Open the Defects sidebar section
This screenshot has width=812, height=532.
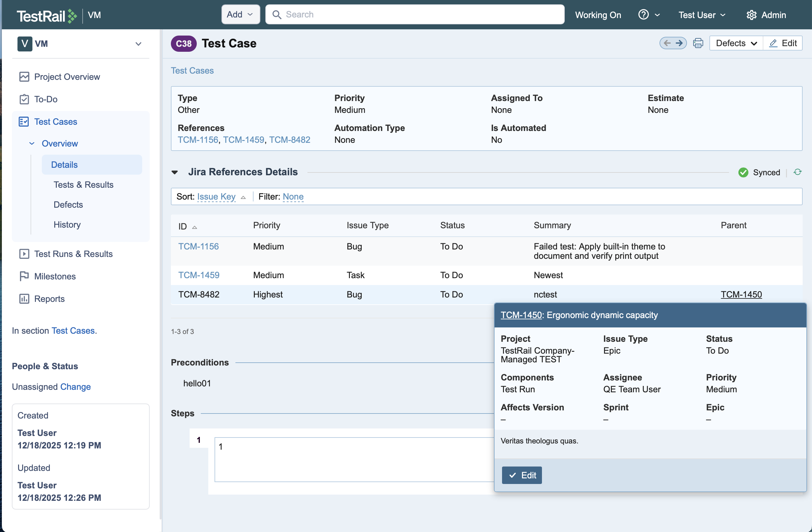pos(68,205)
